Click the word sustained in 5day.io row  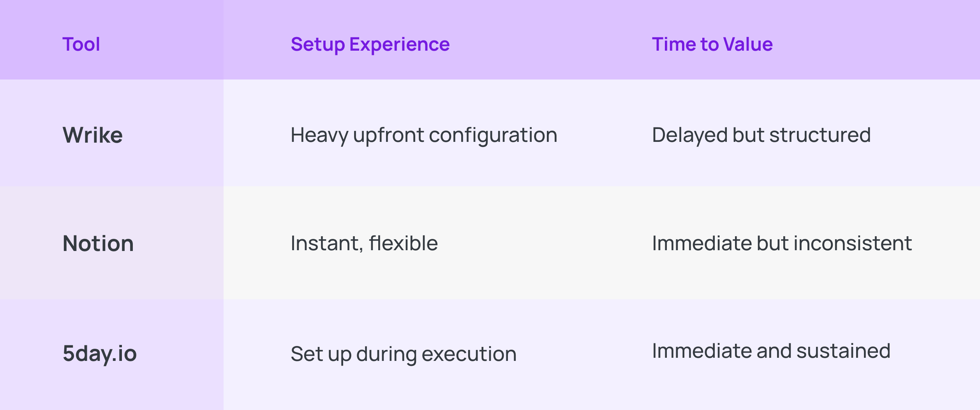[843, 351]
